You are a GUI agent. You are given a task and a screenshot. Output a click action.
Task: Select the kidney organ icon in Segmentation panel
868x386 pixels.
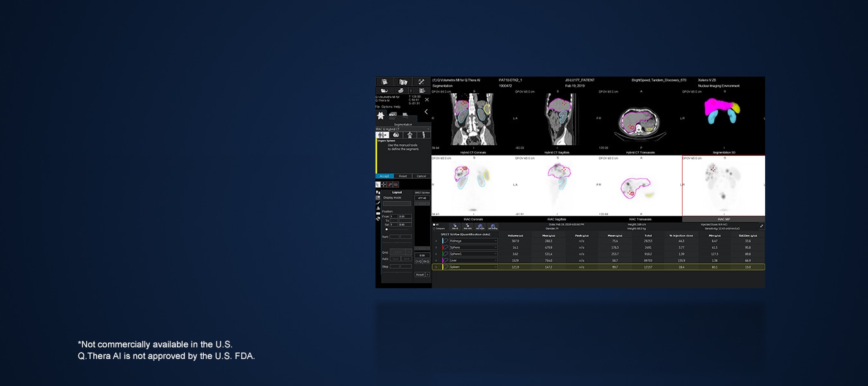(396, 134)
